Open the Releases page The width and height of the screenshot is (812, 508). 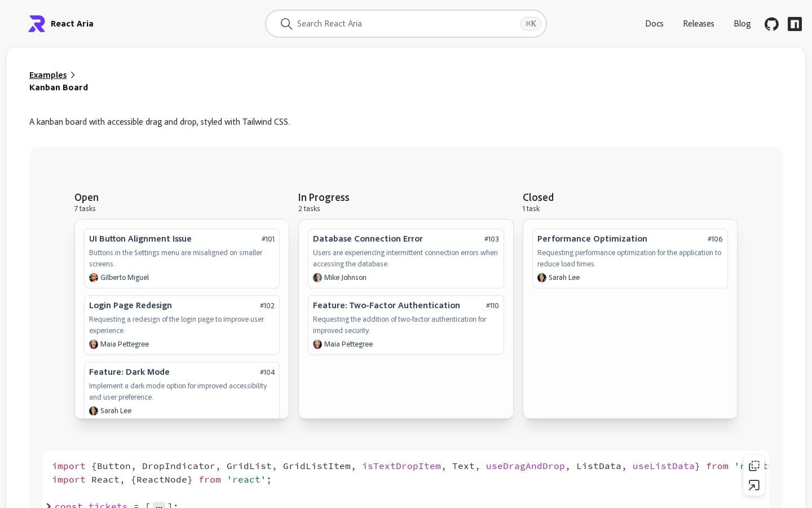(x=699, y=24)
